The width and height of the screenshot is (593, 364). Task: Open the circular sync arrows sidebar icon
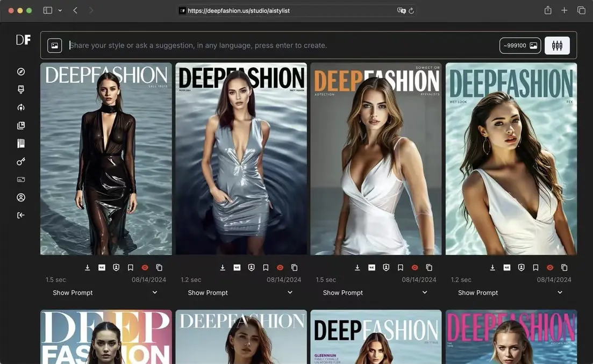point(21,108)
